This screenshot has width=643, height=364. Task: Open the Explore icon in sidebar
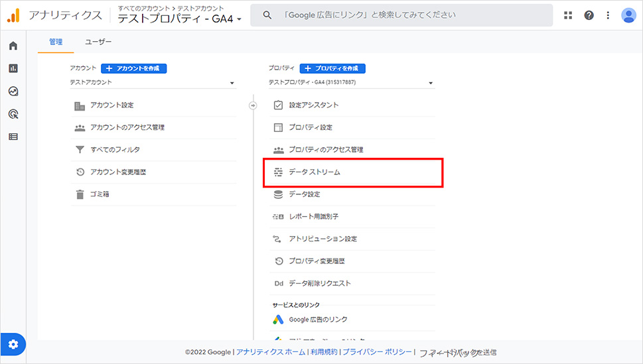pyautogui.click(x=13, y=91)
